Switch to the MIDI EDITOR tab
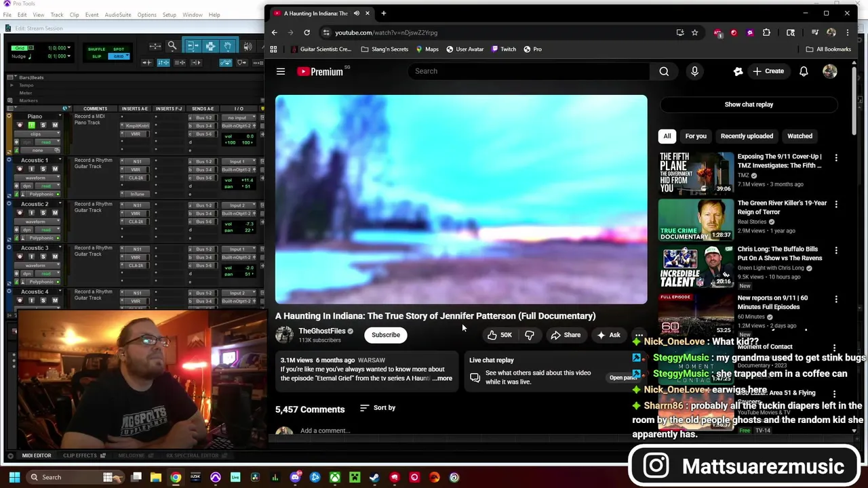 pyautogui.click(x=36, y=455)
